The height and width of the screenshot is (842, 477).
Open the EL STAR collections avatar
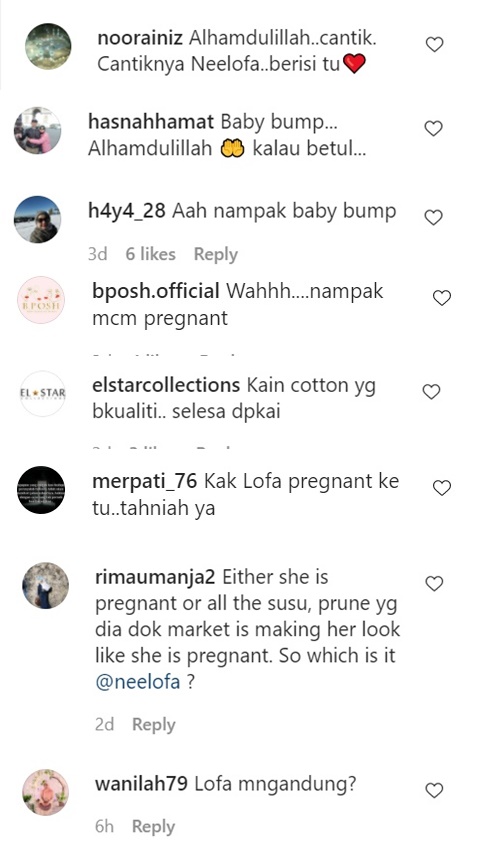[x=42, y=394]
